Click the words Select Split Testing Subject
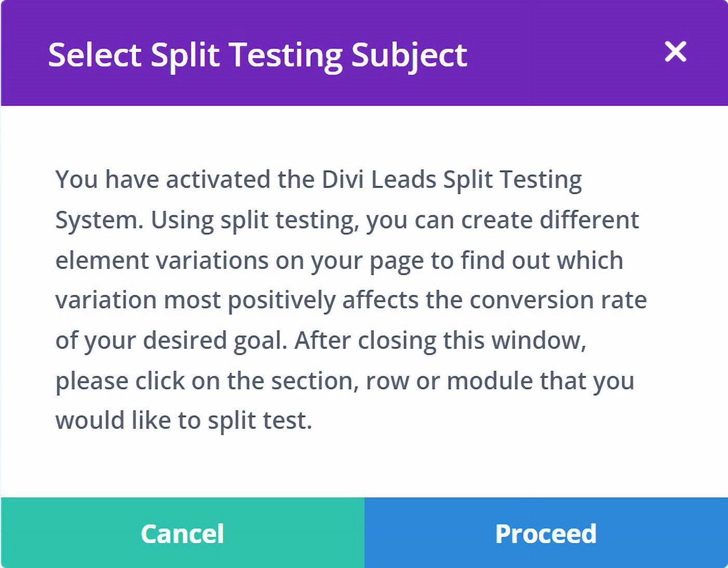The image size is (728, 568). coord(257,54)
